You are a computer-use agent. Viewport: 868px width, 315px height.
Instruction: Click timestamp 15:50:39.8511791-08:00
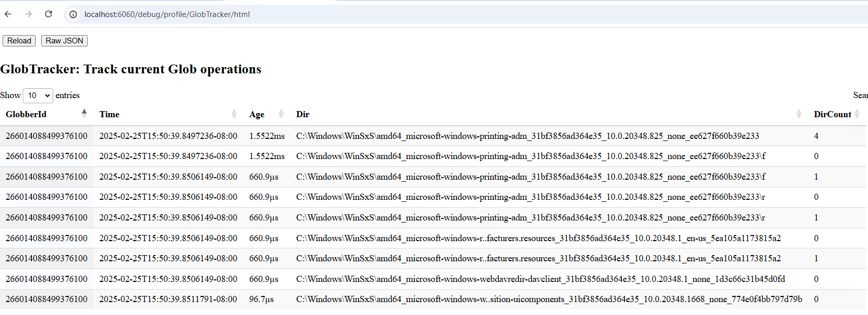[x=168, y=299]
